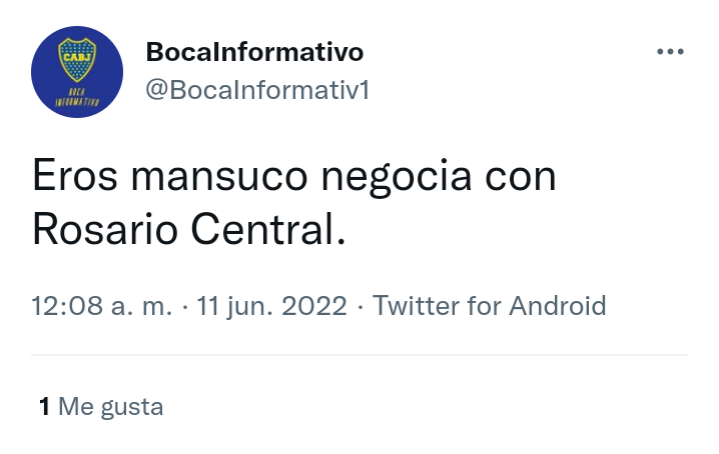Screen dimensions: 719x454
Task: View the list under '1 Me gusta'
Action: (101, 406)
